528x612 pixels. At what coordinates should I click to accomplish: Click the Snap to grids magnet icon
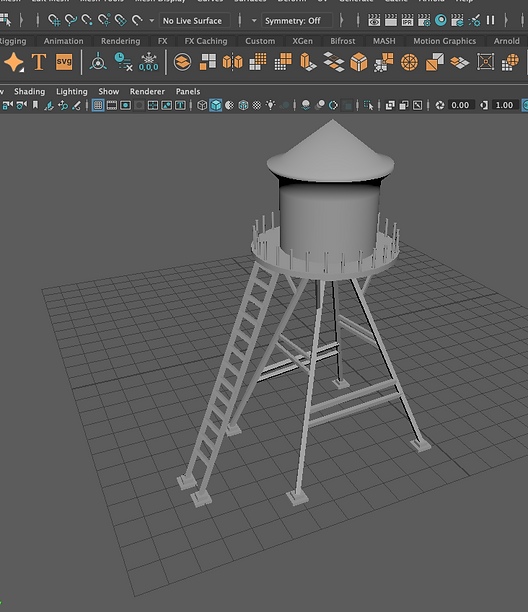[x=53, y=20]
